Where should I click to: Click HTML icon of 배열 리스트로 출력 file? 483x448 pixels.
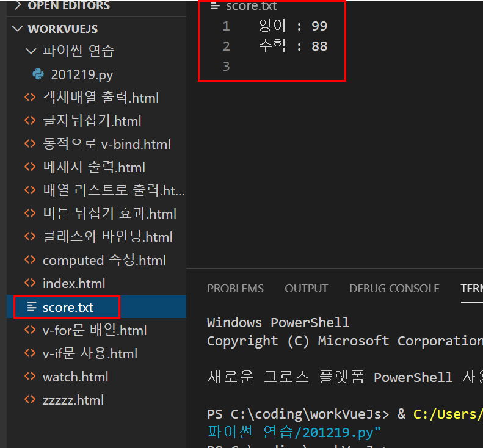[30, 190]
